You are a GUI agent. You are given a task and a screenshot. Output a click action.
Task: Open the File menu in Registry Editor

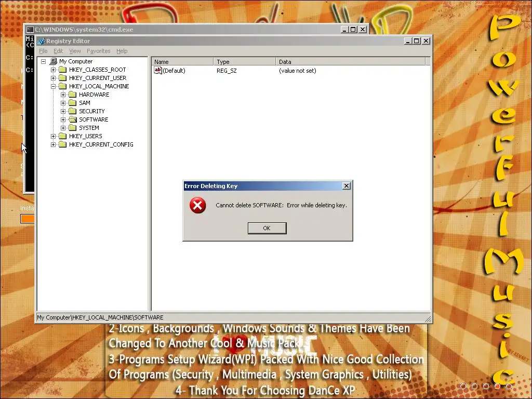[43, 51]
